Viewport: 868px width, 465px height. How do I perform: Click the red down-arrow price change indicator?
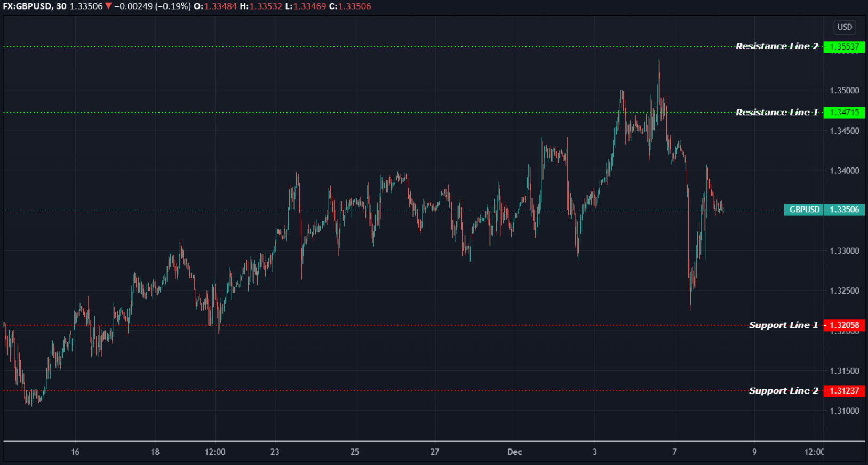pos(109,6)
